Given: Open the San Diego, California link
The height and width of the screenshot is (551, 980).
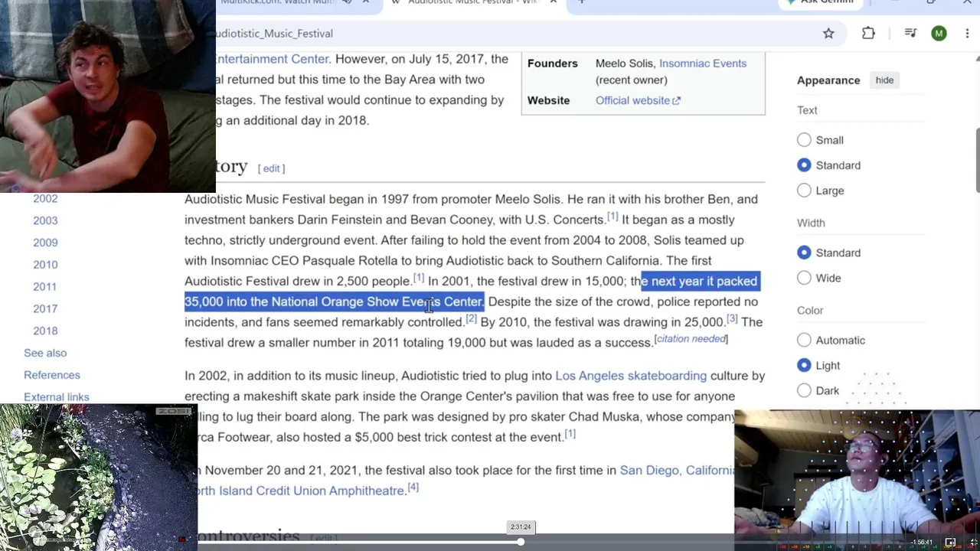Looking at the screenshot, I should tap(678, 471).
